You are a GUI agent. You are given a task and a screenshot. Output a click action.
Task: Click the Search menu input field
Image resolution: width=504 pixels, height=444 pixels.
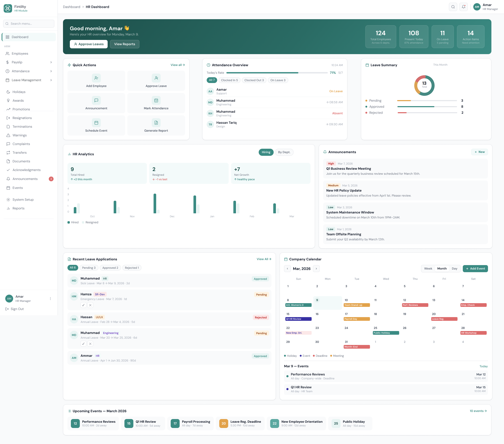(29, 24)
